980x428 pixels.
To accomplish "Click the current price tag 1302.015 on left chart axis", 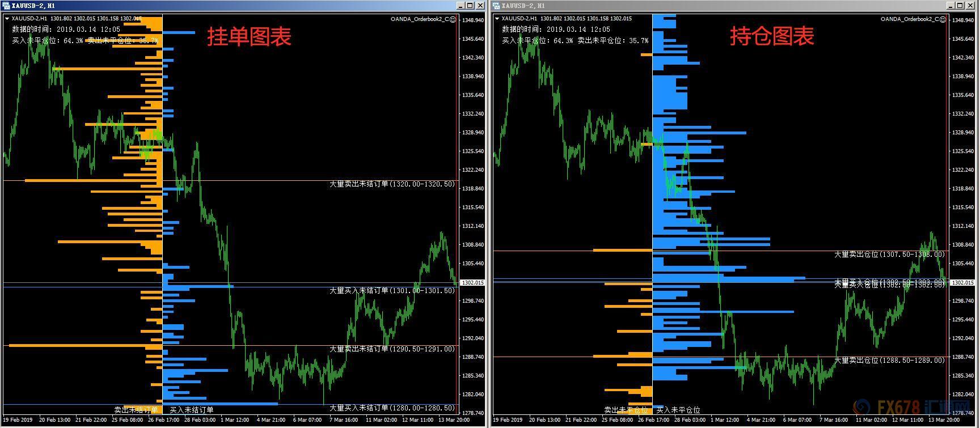I will pos(473,282).
